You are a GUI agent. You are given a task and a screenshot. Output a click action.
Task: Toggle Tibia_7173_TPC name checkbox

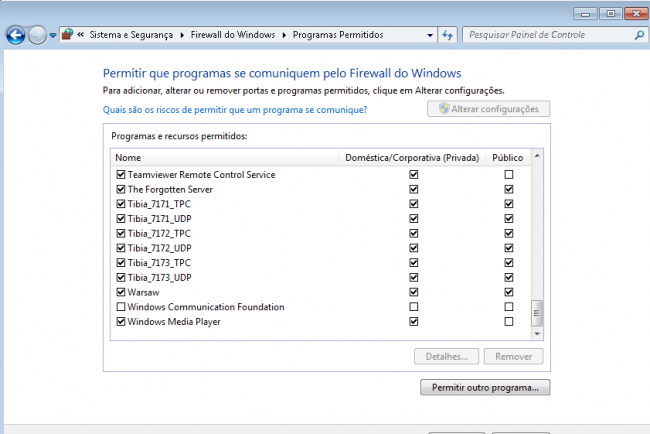(x=121, y=263)
